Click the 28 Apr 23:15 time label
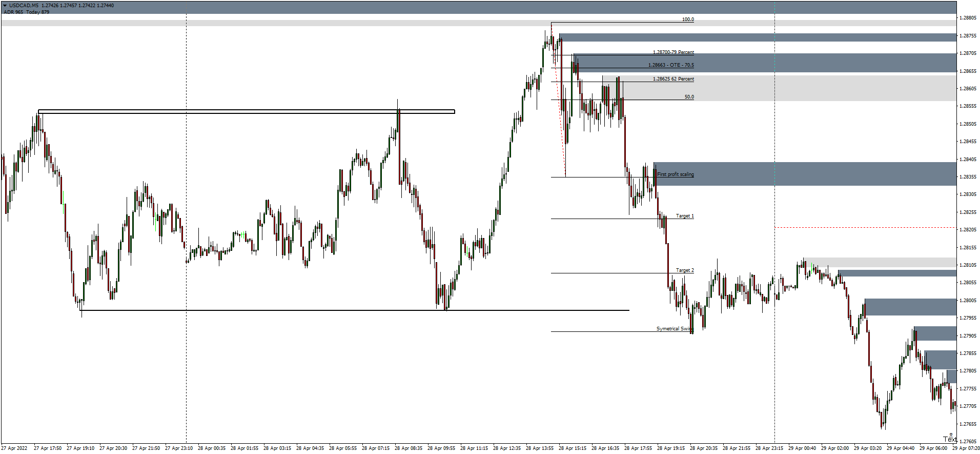The image size is (980, 454). click(769, 448)
